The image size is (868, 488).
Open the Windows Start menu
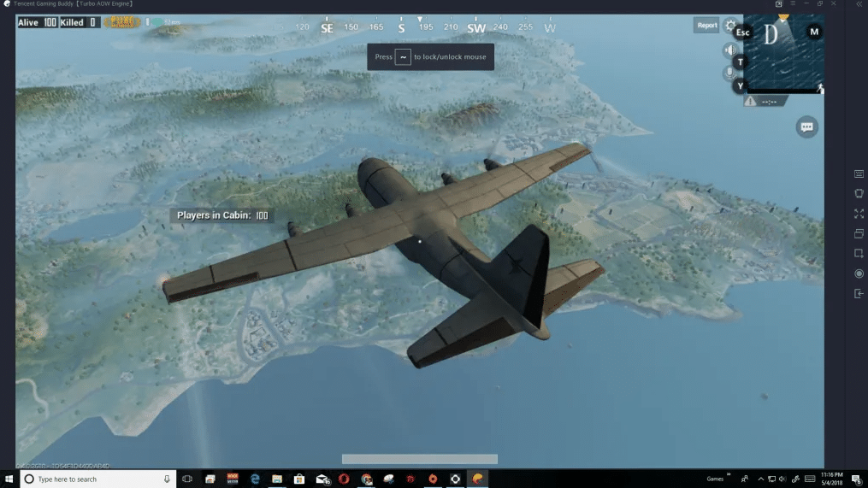[x=9, y=479]
